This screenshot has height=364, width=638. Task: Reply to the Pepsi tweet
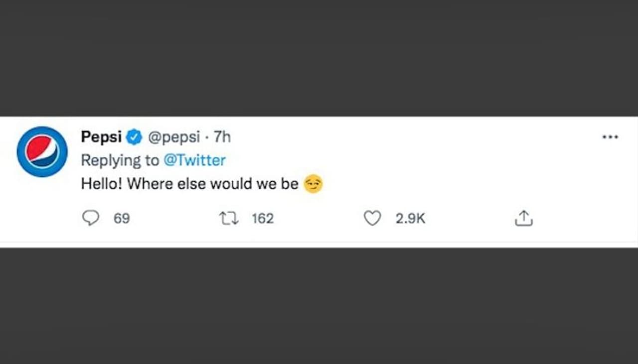pyautogui.click(x=91, y=218)
